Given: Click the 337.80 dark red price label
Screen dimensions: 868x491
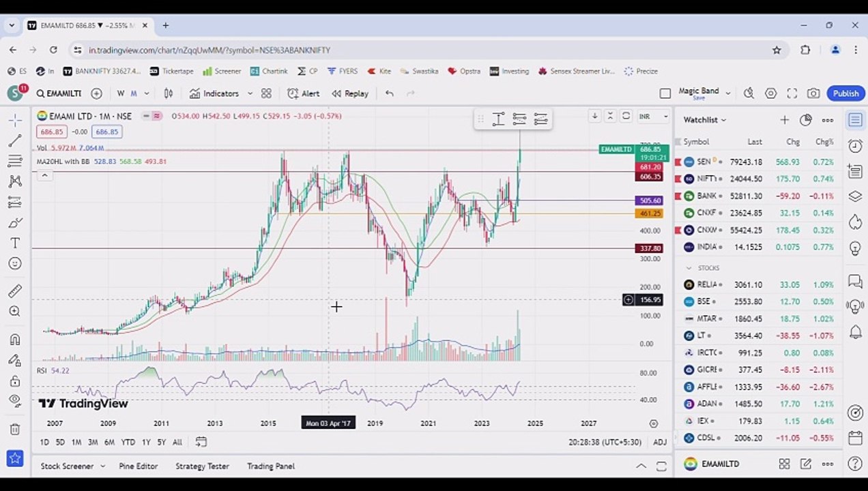Looking at the screenshot, I should 648,249.
